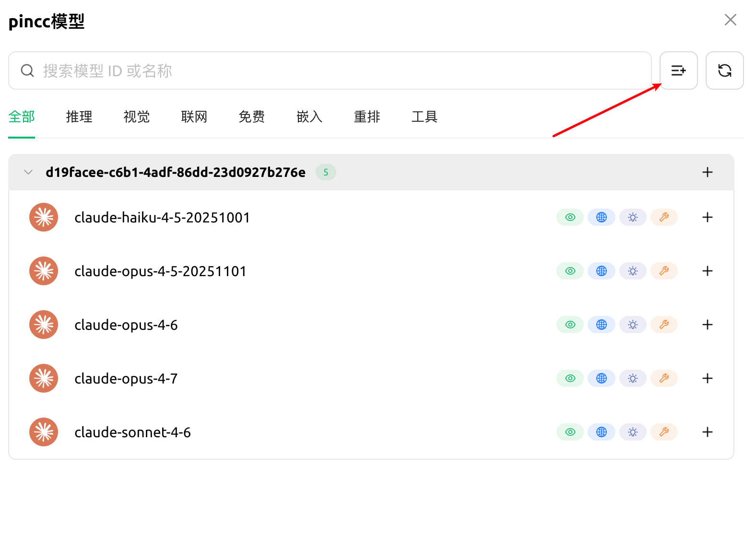Click the vision eye tag for claude-sonnet-4-6

pos(570,432)
